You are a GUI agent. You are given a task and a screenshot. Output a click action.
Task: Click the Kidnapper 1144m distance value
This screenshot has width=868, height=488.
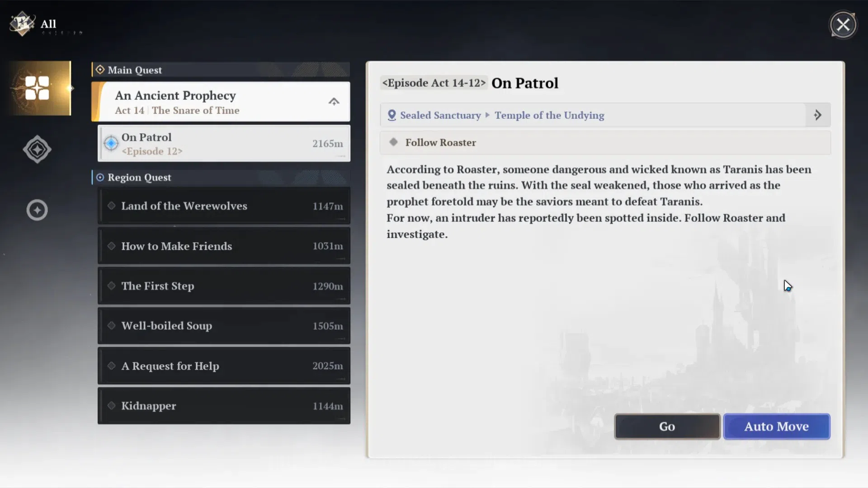pyautogui.click(x=328, y=406)
